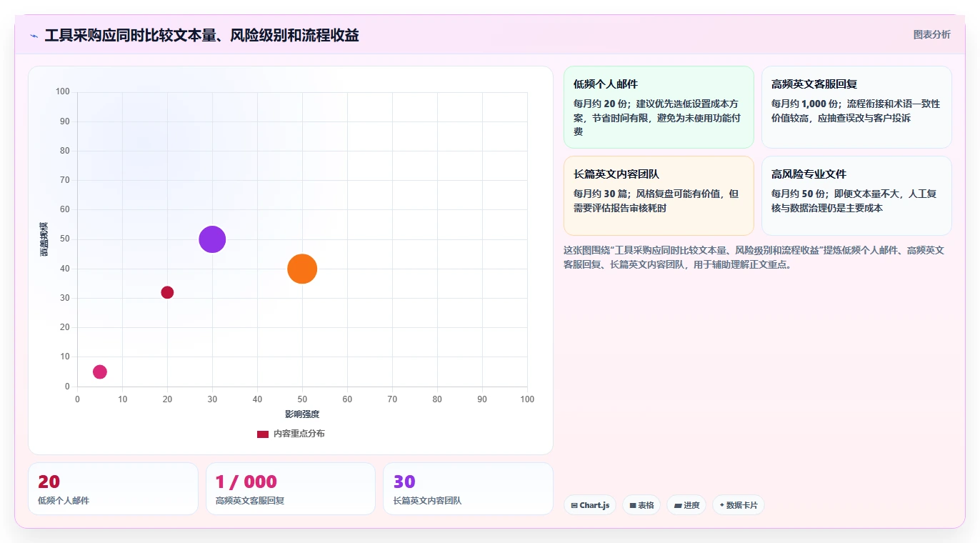Screen dimensions: 980x543
Task: Click the summary paragraph starting 这张图围绕
Action: pyautogui.click(x=754, y=257)
